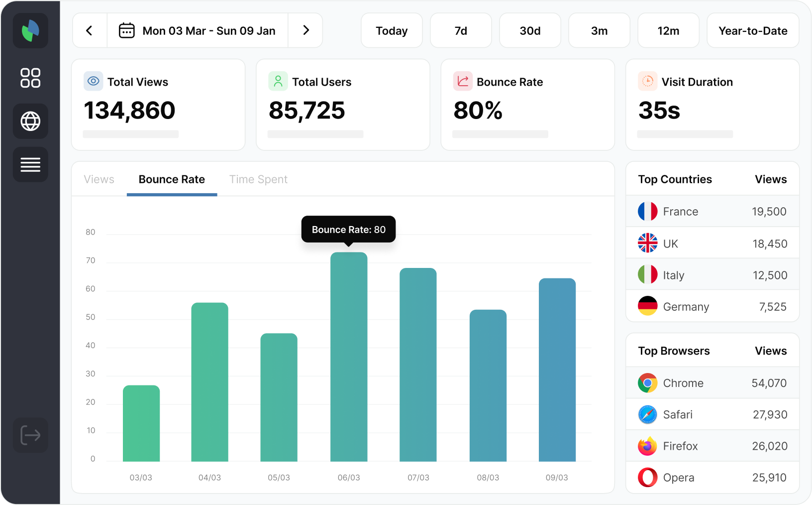Click Chrome views value 54,070
This screenshot has height=505, width=812.
(x=769, y=383)
